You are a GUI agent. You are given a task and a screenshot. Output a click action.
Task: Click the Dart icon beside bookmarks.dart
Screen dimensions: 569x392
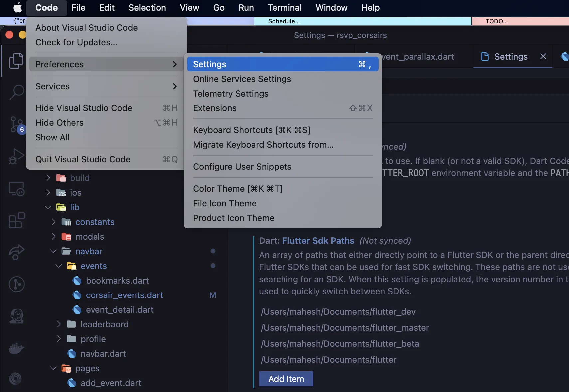click(x=77, y=281)
